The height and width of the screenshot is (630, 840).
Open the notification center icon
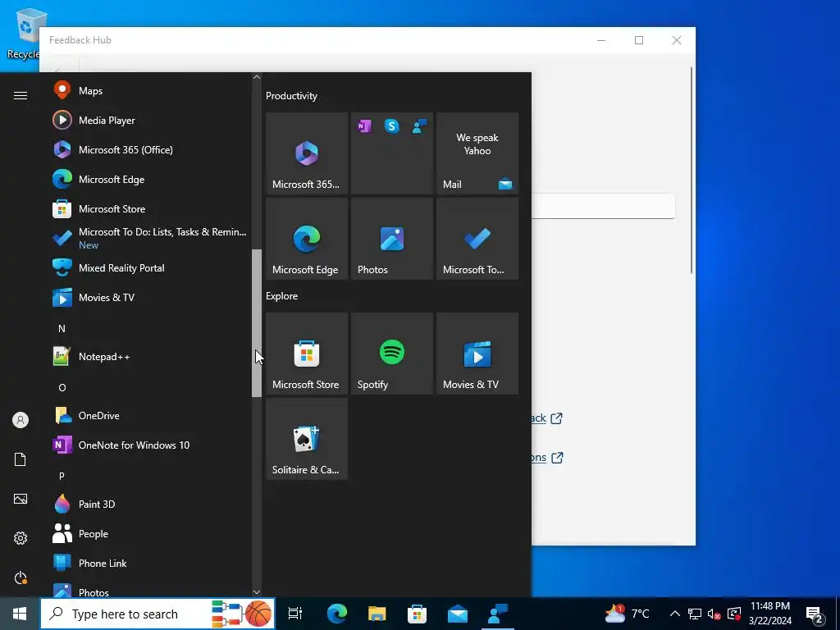(x=815, y=614)
